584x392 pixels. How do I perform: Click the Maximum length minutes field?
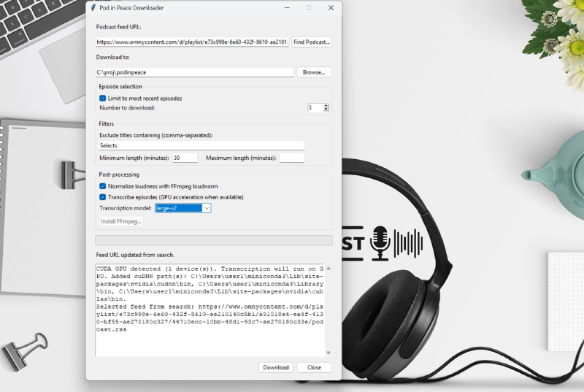coord(291,158)
